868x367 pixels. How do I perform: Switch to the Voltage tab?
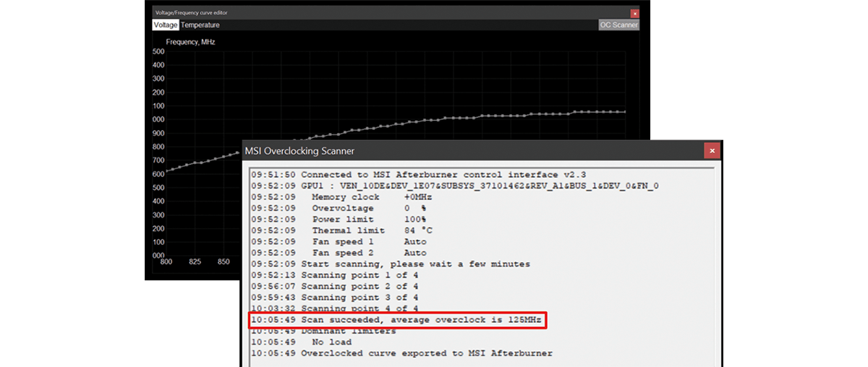coord(166,25)
